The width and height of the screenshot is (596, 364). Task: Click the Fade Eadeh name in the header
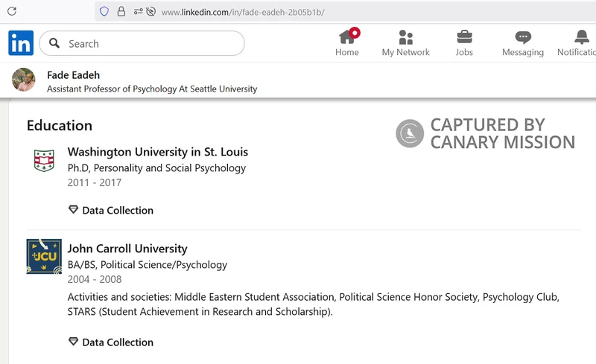[73, 75]
